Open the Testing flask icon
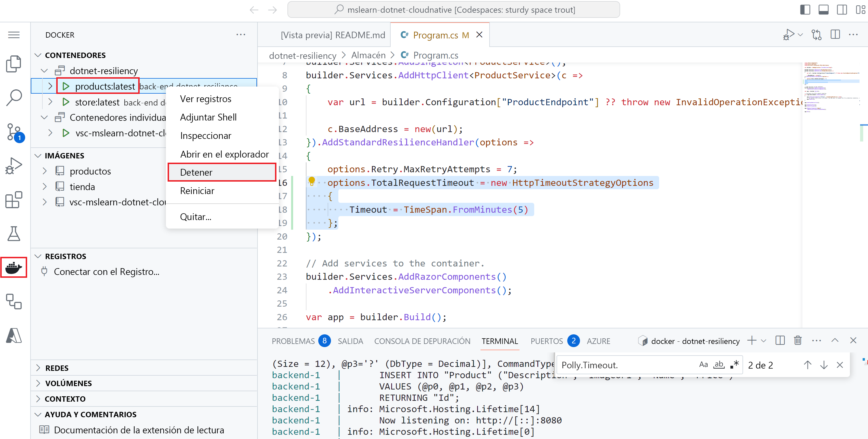Viewport: 868px width, 439px height. (x=14, y=233)
